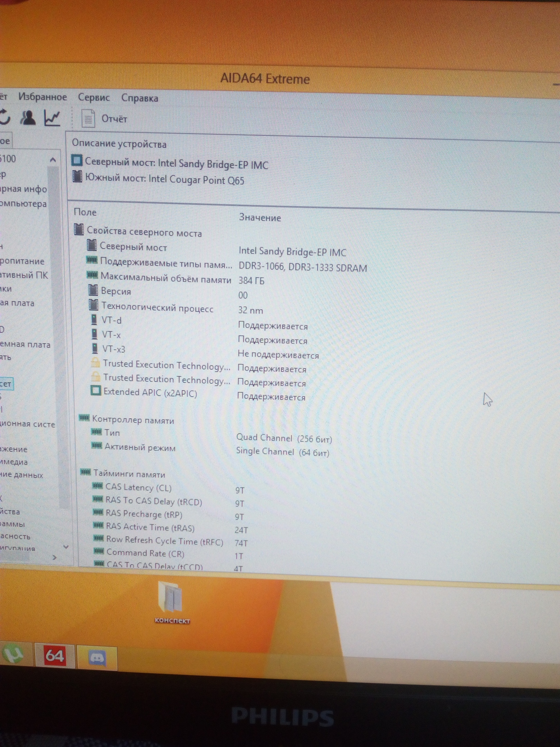Image resolution: width=560 pixels, height=747 pixels.
Task: Click the Отчёт button label
Action: click(114, 119)
